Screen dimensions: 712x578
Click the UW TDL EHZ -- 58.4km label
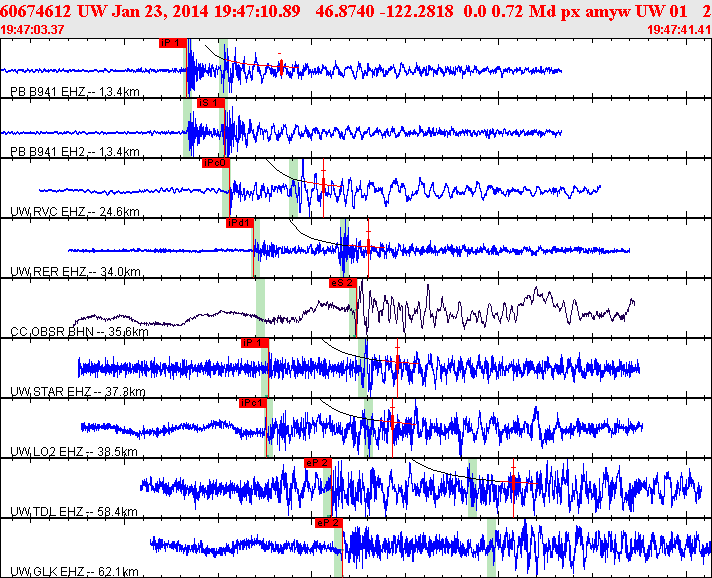click(74, 512)
